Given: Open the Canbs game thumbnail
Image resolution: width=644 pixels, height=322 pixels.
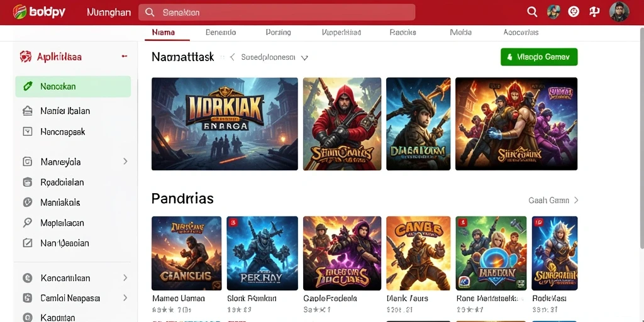Looking at the screenshot, I should [418, 253].
